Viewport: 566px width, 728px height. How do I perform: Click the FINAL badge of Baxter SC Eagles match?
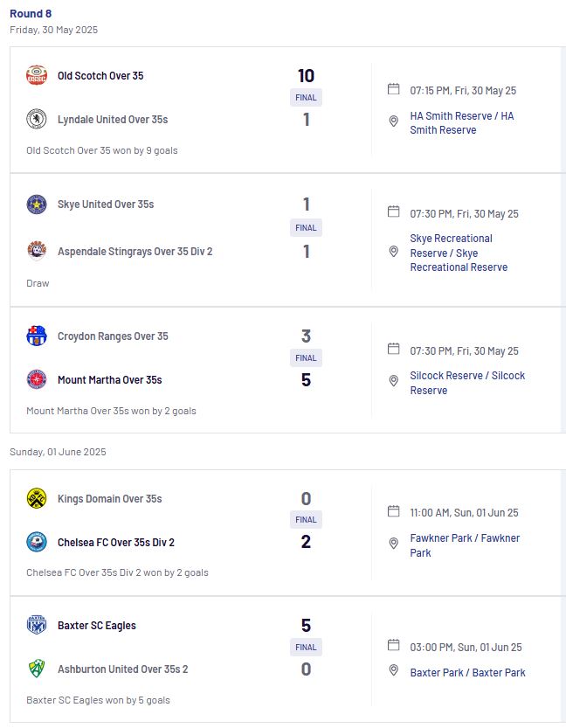point(306,647)
